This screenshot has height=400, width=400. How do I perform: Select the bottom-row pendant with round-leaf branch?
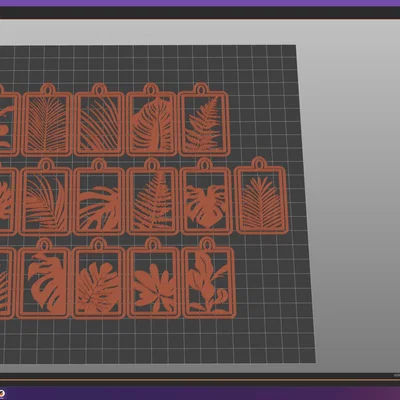coord(209,278)
